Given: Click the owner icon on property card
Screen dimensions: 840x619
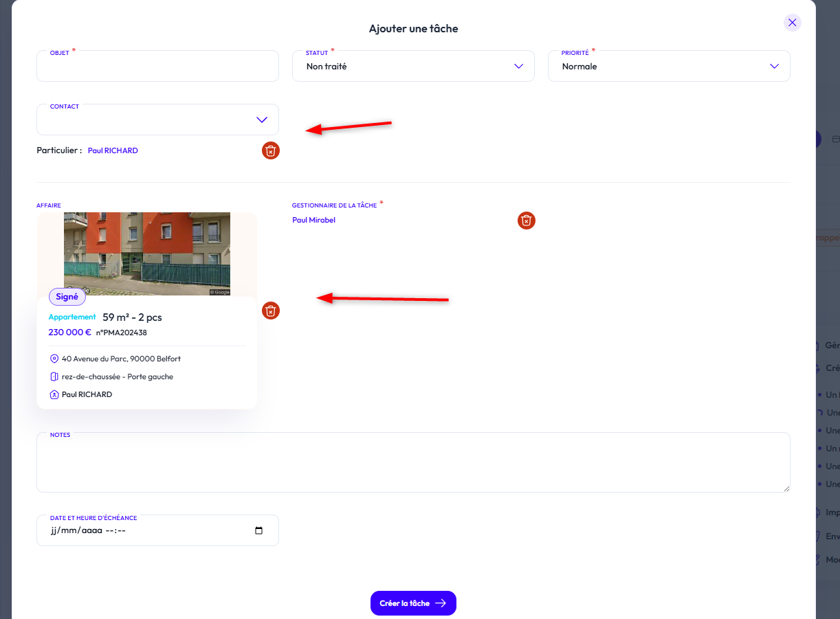Looking at the screenshot, I should (x=54, y=394).
